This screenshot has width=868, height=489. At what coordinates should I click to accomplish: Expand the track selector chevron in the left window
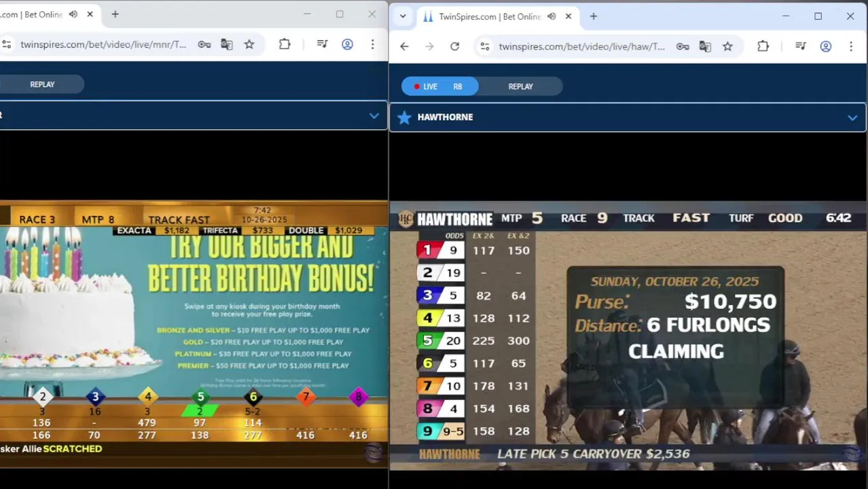pos(374,115)
